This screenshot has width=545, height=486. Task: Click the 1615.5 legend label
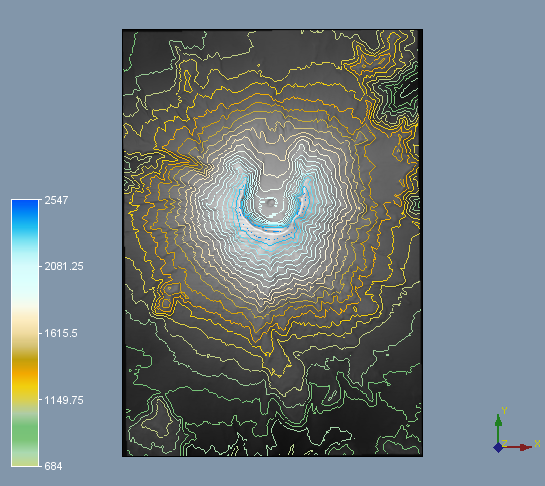[x=61, y=333]
